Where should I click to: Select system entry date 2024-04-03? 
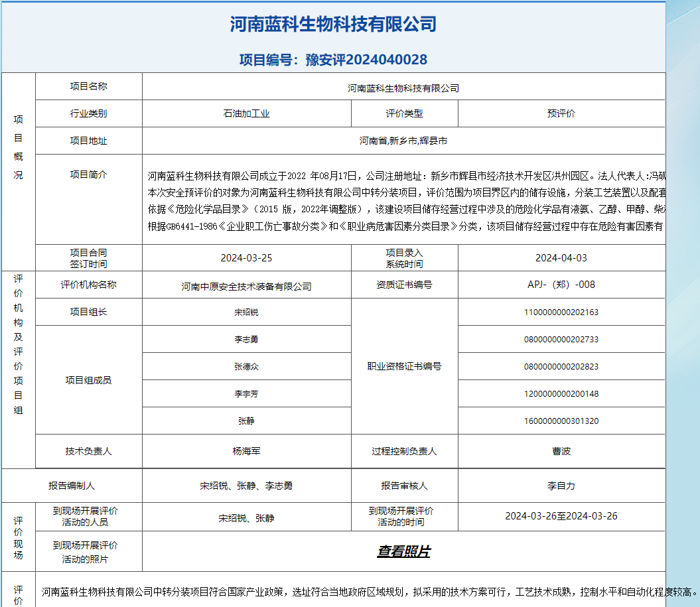pos(561,258)
